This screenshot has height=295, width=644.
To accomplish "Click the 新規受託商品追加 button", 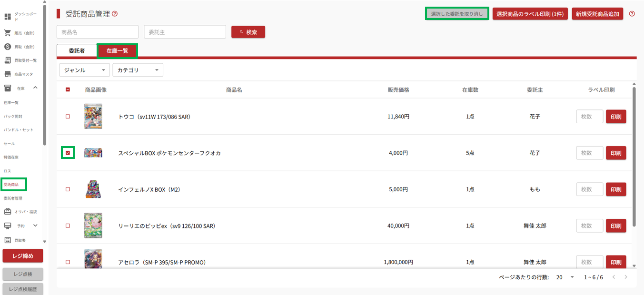I will 597,14.
